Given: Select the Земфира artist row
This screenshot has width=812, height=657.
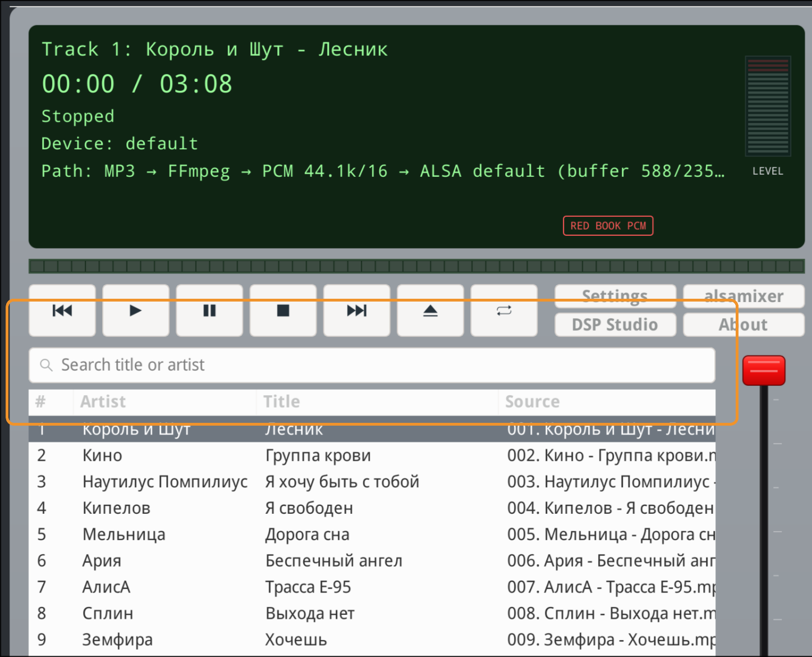Looking at the screenshot, I should (117, 640).
